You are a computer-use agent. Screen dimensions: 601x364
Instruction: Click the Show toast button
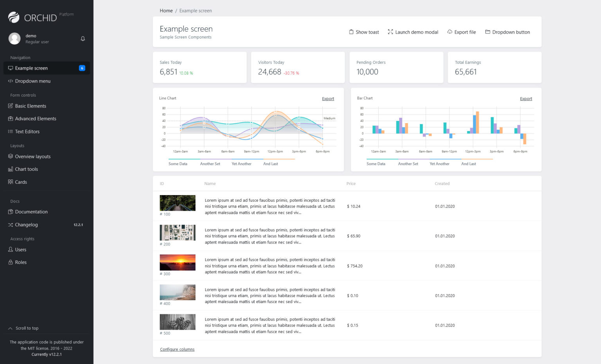click(363, 32)
